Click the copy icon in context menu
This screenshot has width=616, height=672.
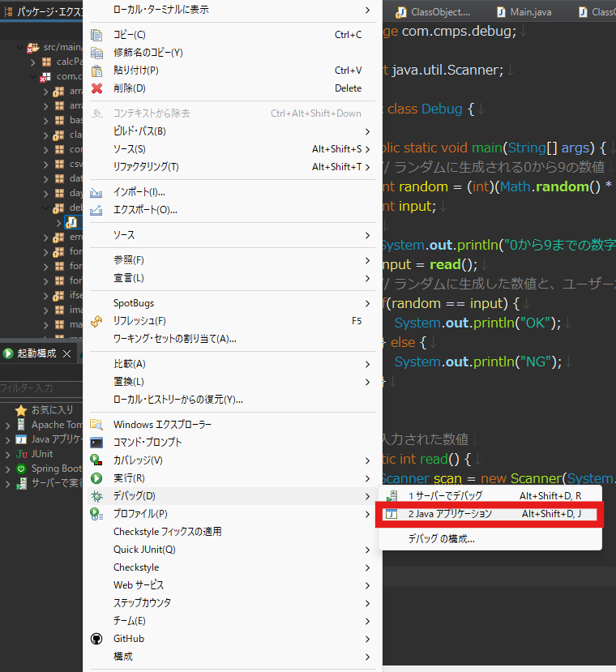pos(97,35)
